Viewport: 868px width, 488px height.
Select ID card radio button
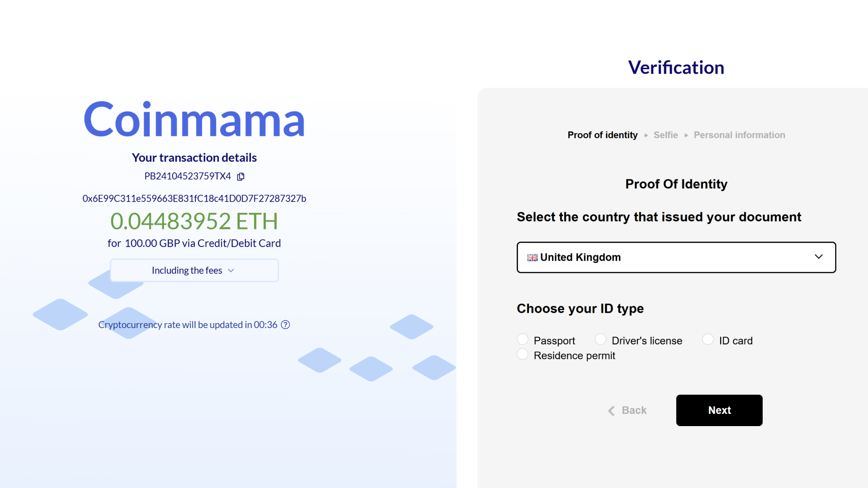[x=708, y=340]
